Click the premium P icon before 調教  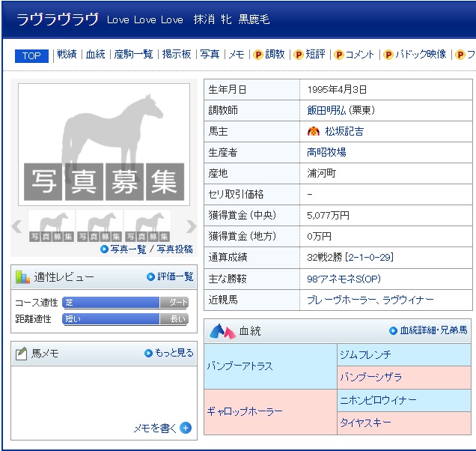(258, 55)
